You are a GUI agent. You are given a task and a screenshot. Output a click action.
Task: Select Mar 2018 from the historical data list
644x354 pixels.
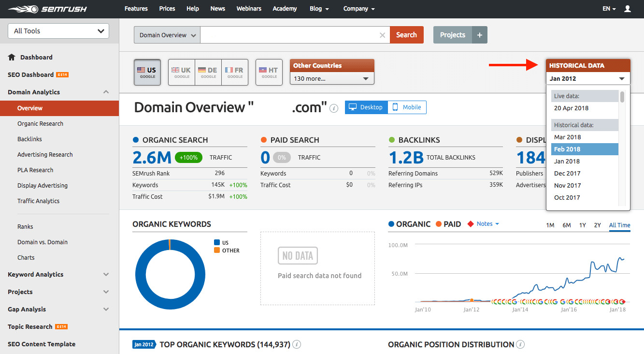tap(568, 137)
